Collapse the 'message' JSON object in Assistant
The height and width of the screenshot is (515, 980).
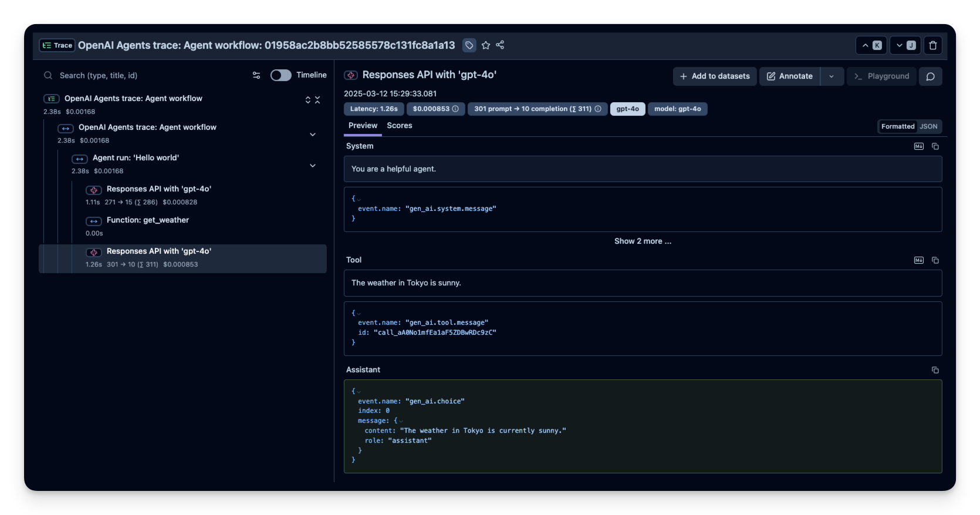pyautogui.click(x=401, y=421)
